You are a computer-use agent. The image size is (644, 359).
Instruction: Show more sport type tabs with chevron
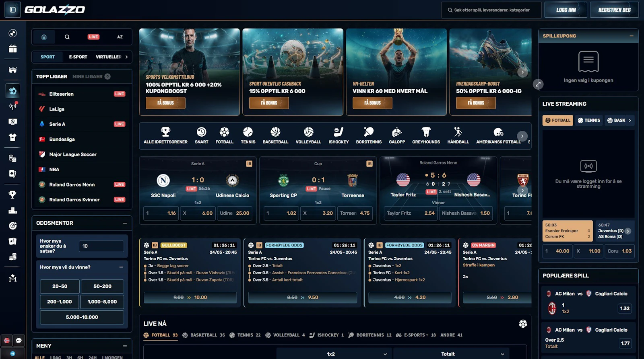tap(127, 57)
